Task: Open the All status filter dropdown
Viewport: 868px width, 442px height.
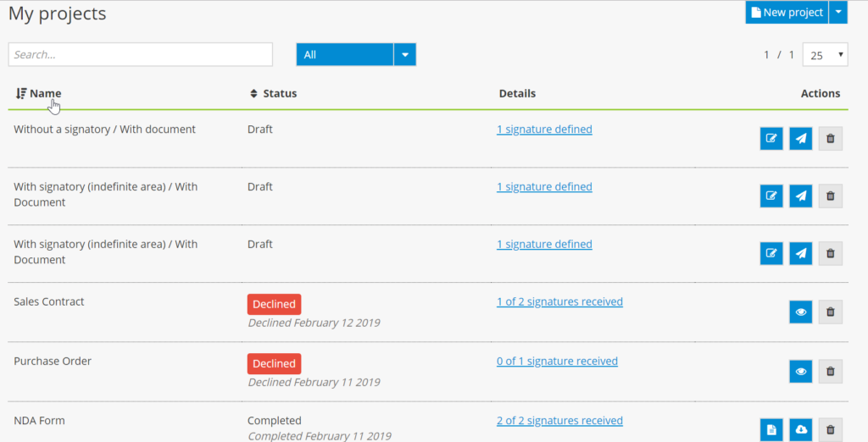Action: tap(404, 54)
